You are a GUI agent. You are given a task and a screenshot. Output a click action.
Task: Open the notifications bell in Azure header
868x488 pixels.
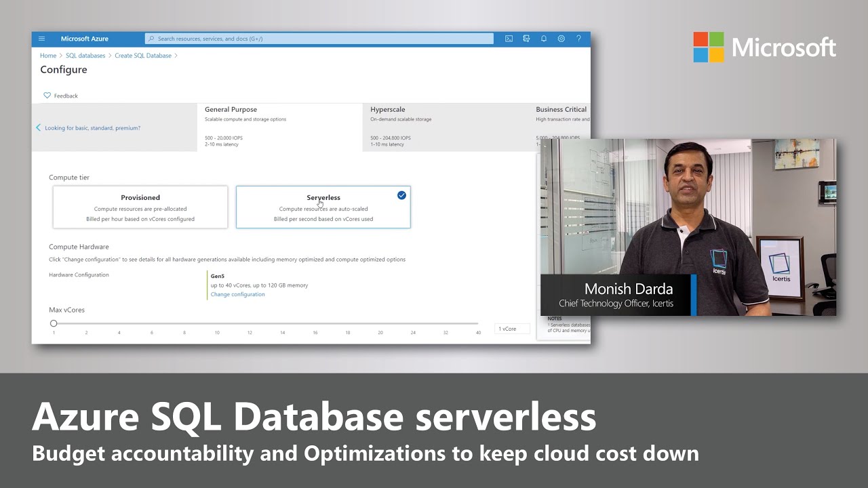[x=544, y=39]
